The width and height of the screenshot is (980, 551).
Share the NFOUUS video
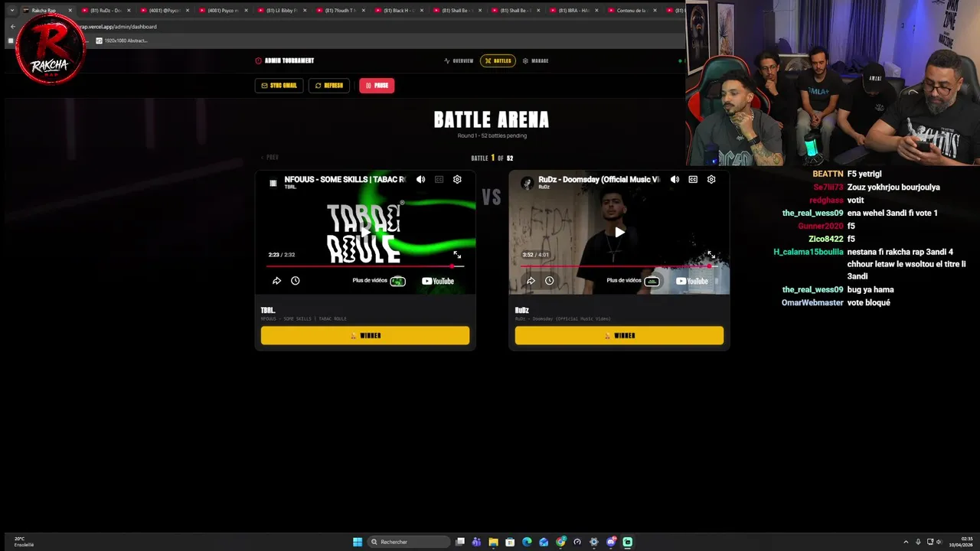tap(276, 281)
